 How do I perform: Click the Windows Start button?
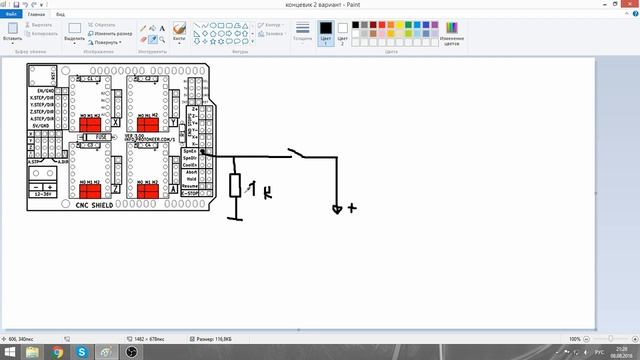pos(9,352)
